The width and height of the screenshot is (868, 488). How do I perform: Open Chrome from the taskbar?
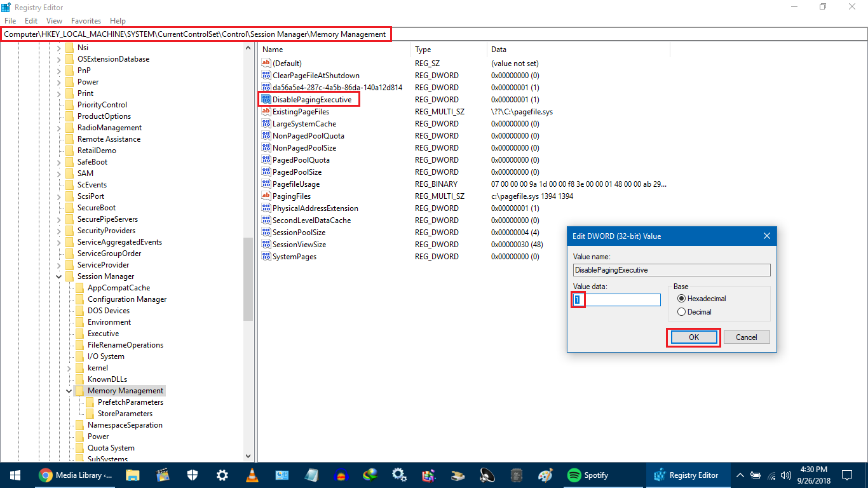click(x=45, y=475)
